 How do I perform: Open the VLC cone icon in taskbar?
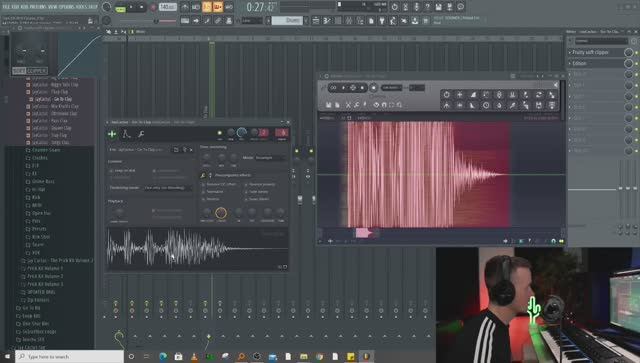click(x=194, y=356)
